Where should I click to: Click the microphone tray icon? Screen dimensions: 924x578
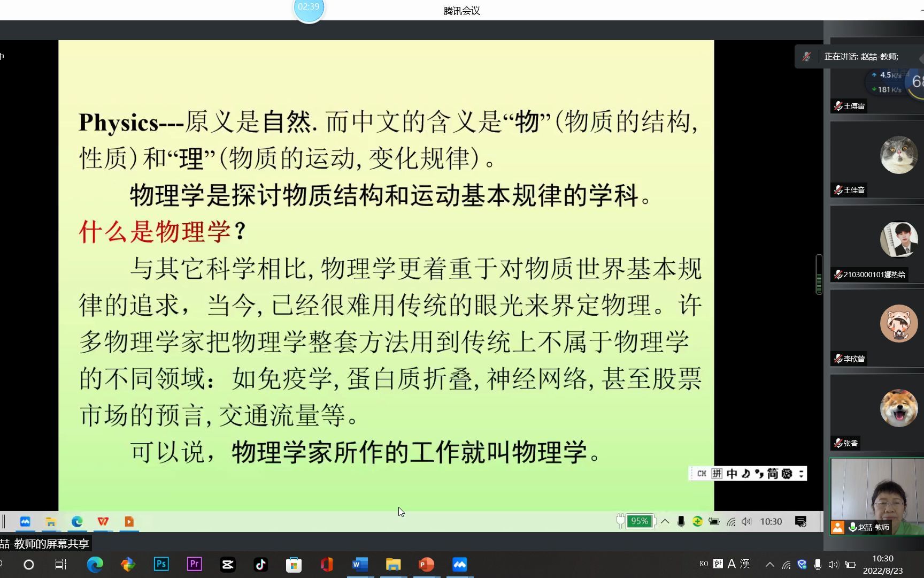pos(818,564)
